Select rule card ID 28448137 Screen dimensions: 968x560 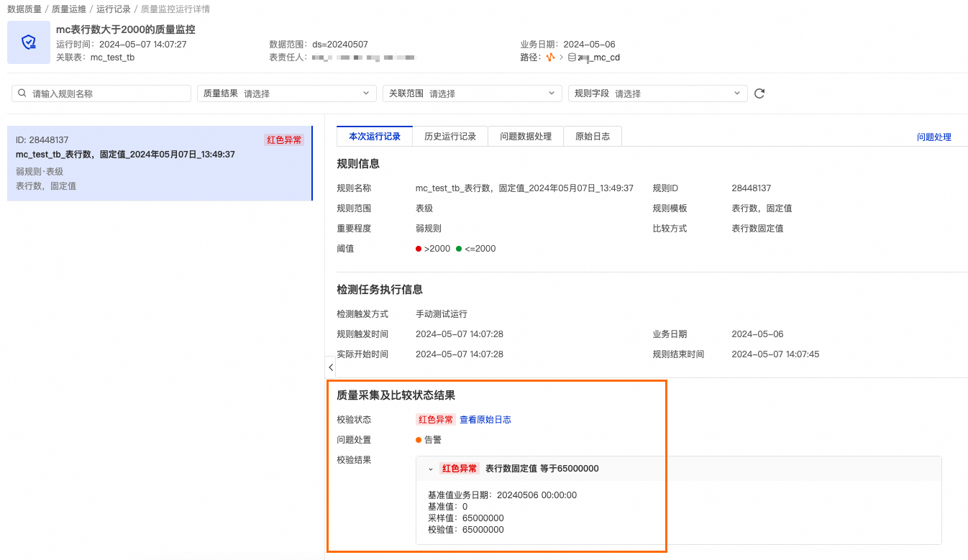coord(160,164)
